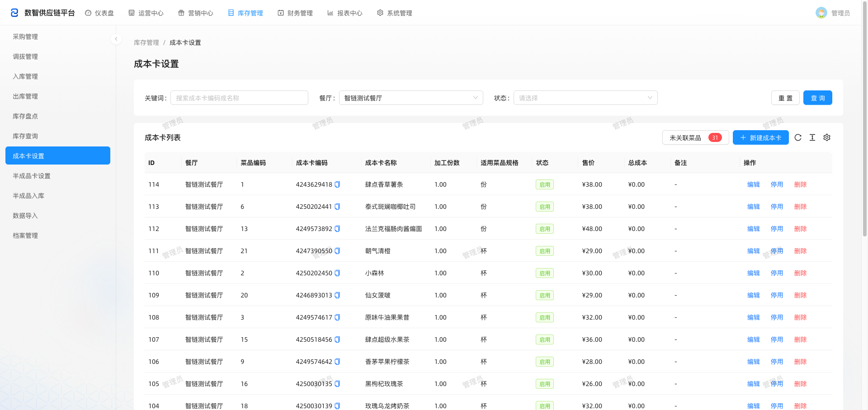This screenshot has height=410, width=868.
Task: Click the 查询 search button
Action: click(x=818, y=98)
